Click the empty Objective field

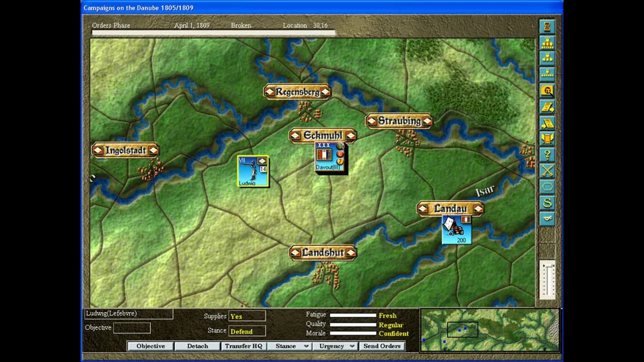coord(132,328)
